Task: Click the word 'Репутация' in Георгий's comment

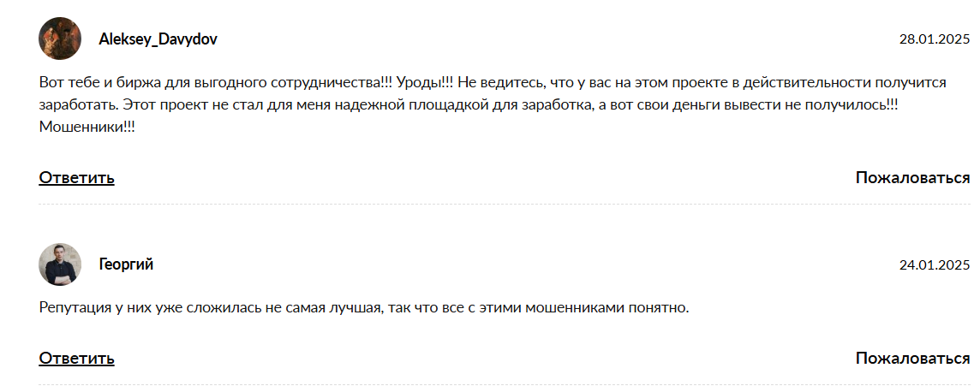Action: [x=71, y=308]
